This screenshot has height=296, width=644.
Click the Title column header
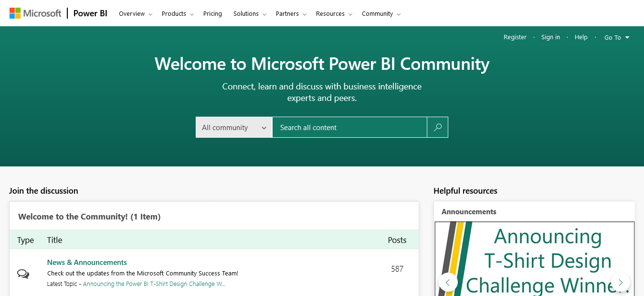(54, 240)
